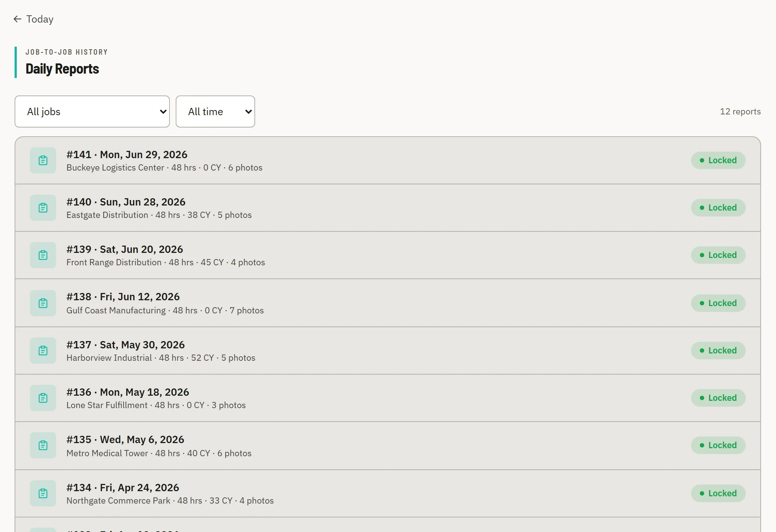
Task: Click the Locked badge on report #135
Action: [718, 445]
